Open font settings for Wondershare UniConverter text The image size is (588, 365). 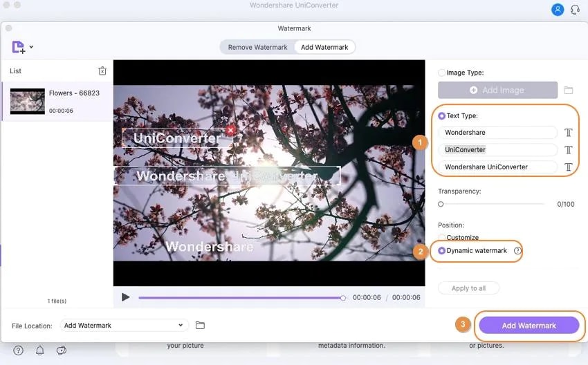point(569,167)
